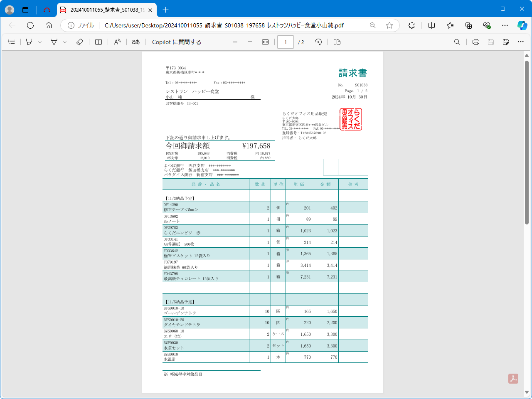Open Browser essentials heart icon
532x399 pixels.
click(487, 25)
